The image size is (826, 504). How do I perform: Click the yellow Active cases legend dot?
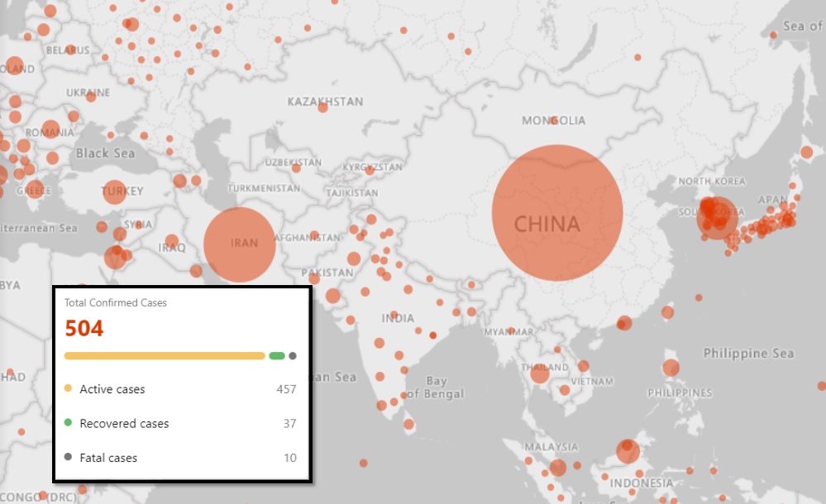[x=68, y=388]
